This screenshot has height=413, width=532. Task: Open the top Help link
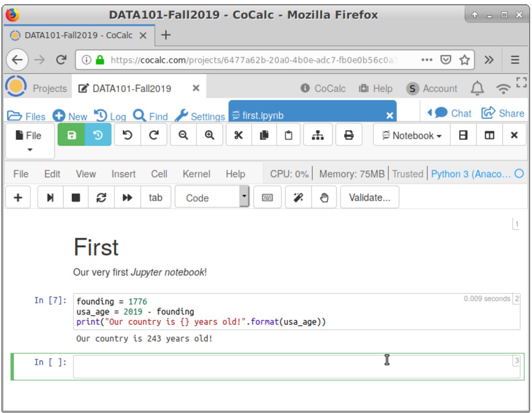click(x=376, y=88)
